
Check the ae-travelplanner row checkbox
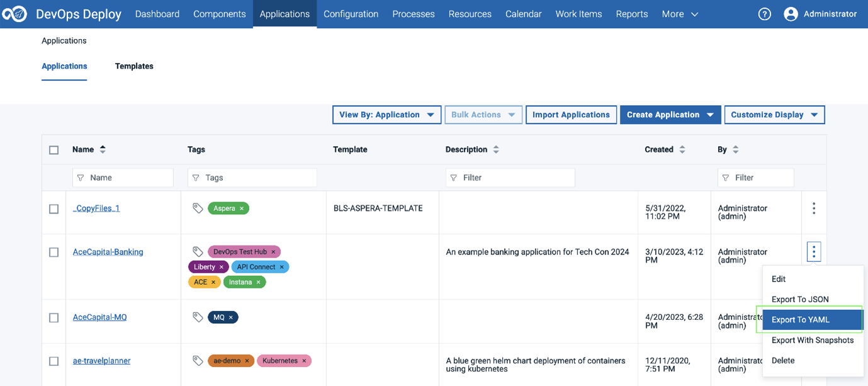coord(54,361)
